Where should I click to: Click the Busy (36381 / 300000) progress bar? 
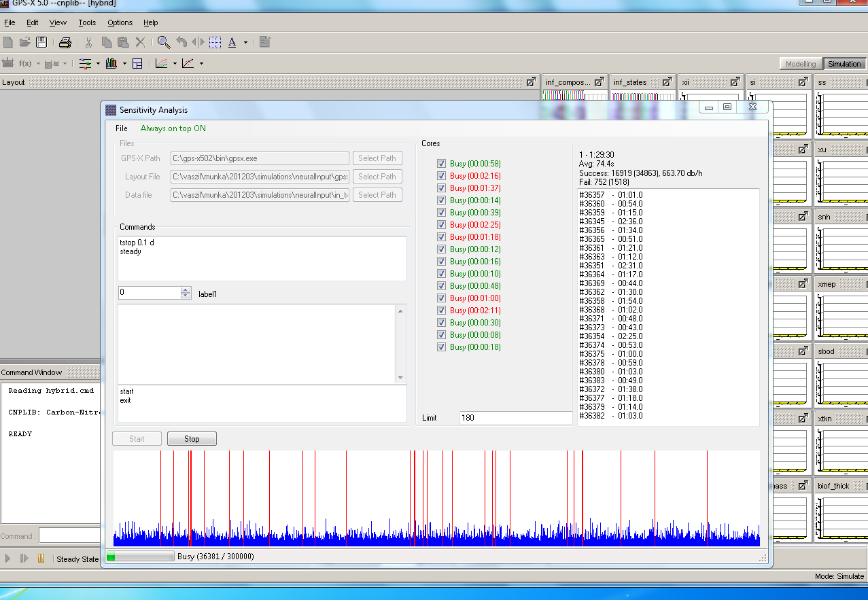point(140,557)
